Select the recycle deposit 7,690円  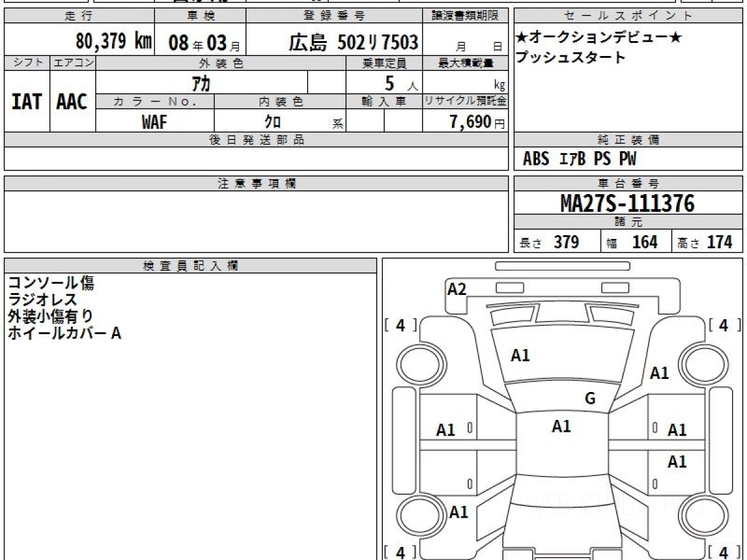(x=477, y=122)
